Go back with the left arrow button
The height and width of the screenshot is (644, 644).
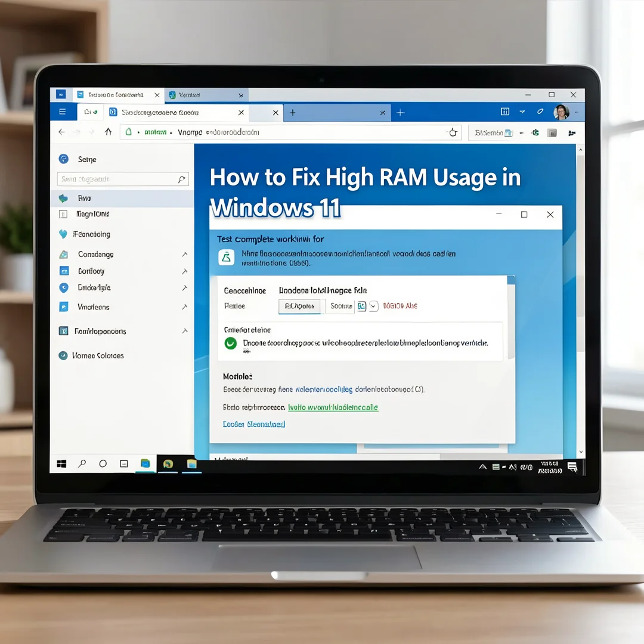coord(61,132)
